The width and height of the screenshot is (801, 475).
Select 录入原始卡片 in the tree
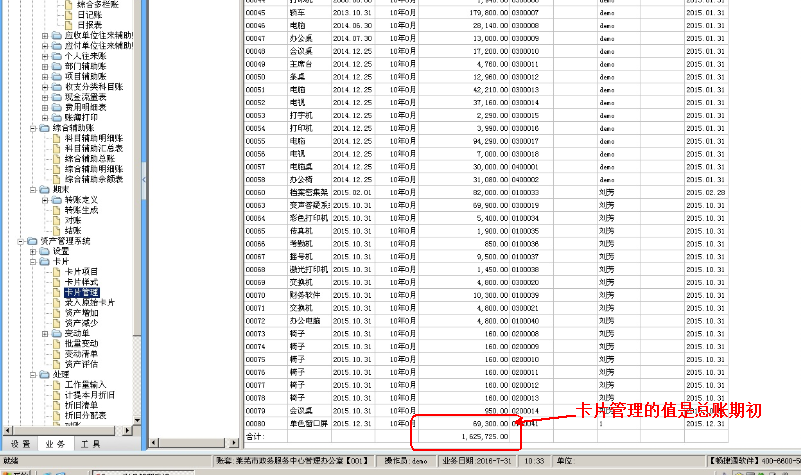pos(90,302)
